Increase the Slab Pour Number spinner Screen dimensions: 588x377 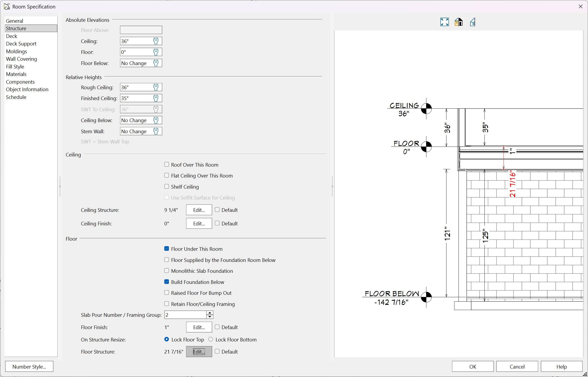(210, 313)
